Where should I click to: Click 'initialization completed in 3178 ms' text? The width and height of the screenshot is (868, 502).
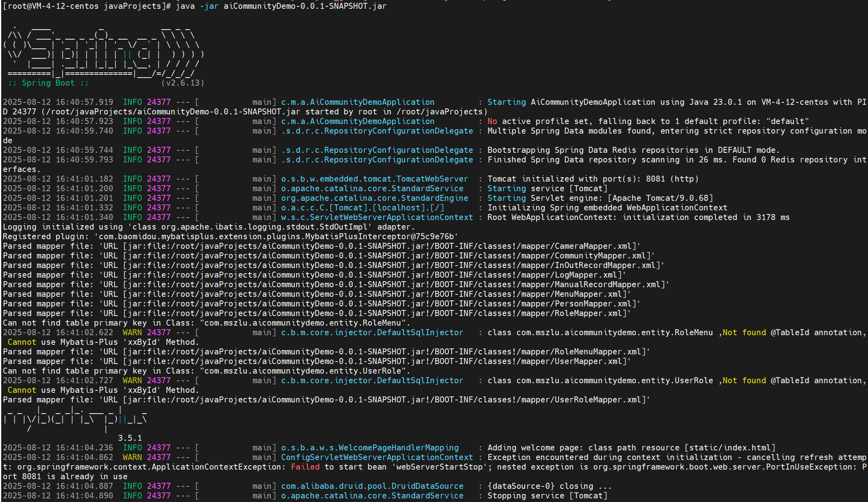pyautogui.click(x=706, y=217)
